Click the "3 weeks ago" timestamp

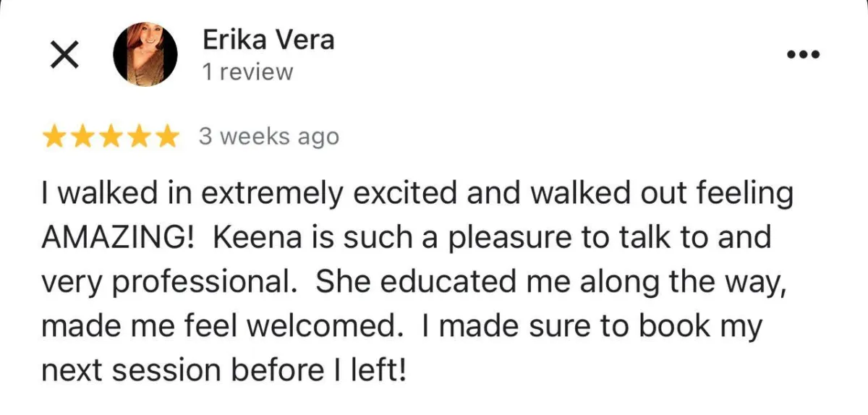click(x=268, y=137)
